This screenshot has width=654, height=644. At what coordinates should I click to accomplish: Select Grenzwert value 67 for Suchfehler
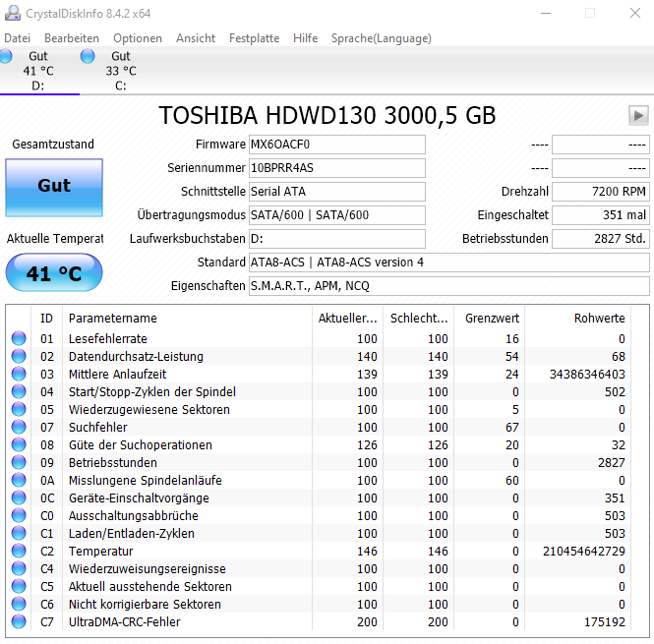coord(512,427)
